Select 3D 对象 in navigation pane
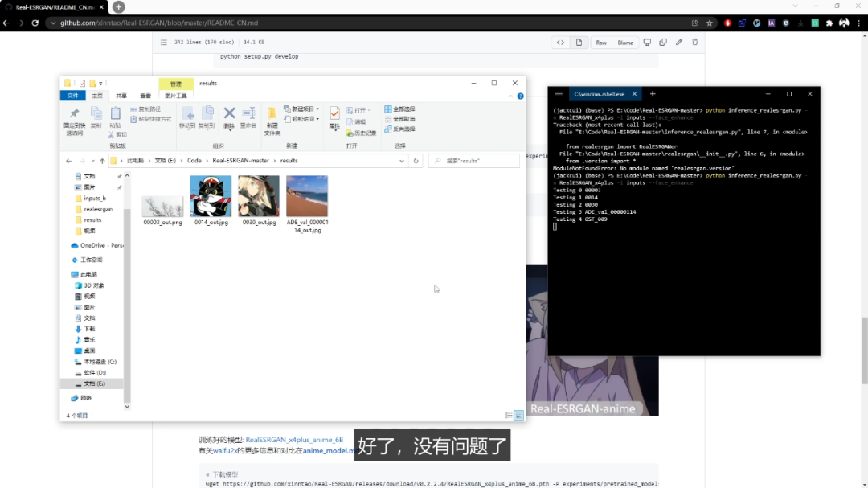Screen dimensions: 868x488 89,286
